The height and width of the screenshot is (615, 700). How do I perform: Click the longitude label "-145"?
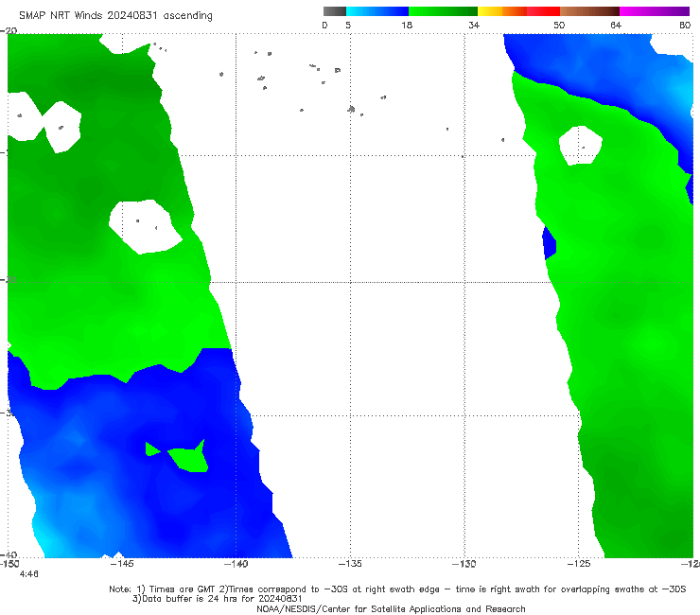122,564
